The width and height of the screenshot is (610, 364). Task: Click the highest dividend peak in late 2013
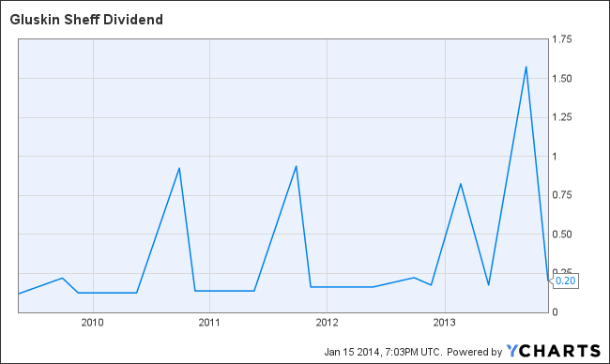pyautogui.click(x=526, y=67)
